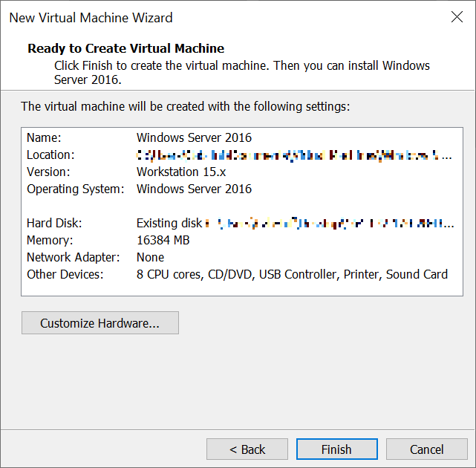Click the "8 CPU cores, CD/DVD" devices text
The image size is (476, 468).
point(195,274)
